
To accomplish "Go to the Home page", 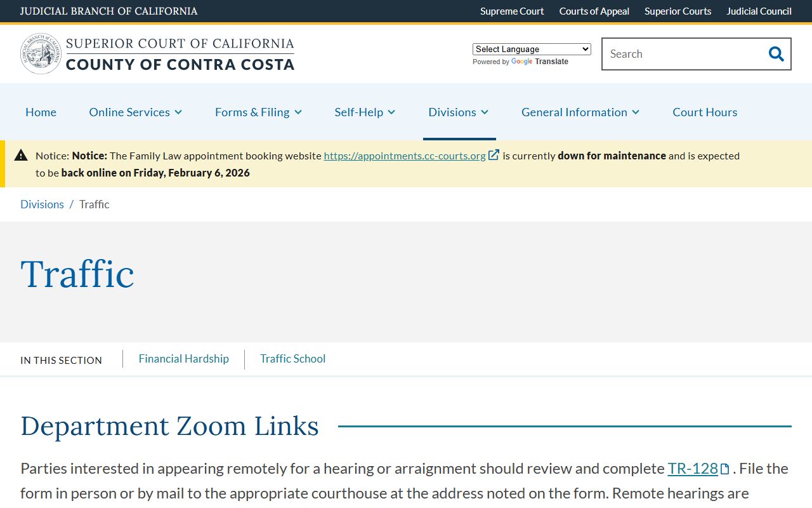I will click(41, 112).
